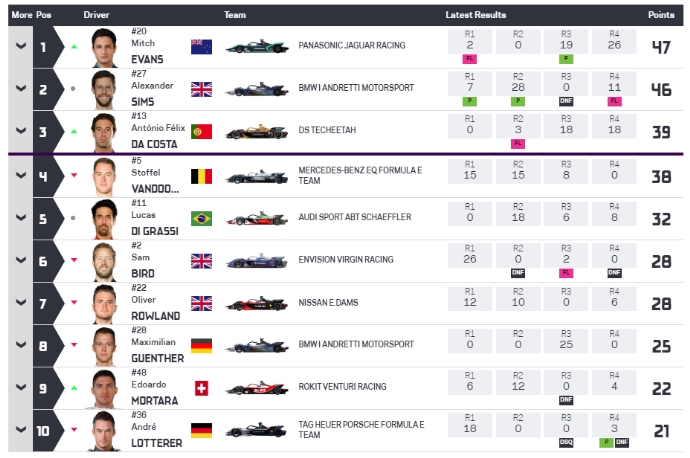Click the Belgium flag icon

point(201,176)
